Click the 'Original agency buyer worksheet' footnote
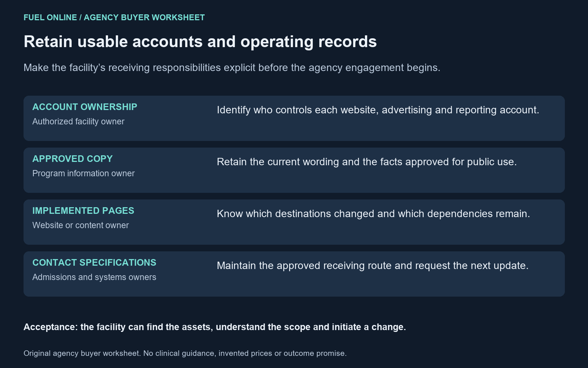The width and height of the screenshot is (588, 368). click(x=185, y=353)
